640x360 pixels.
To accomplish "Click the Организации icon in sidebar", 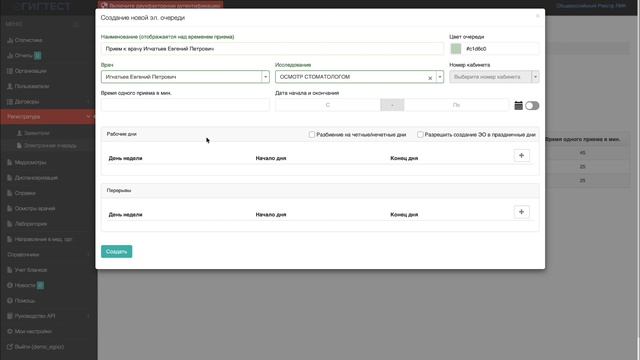I will pyautogui.click(x=10, y=71).
